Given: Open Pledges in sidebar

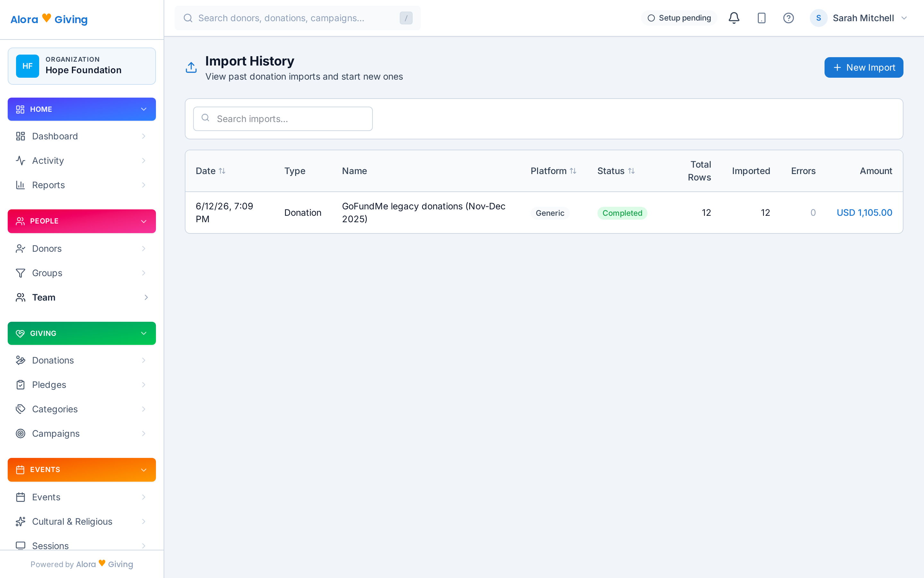Looking at the screenshot, I should (82, 385).
